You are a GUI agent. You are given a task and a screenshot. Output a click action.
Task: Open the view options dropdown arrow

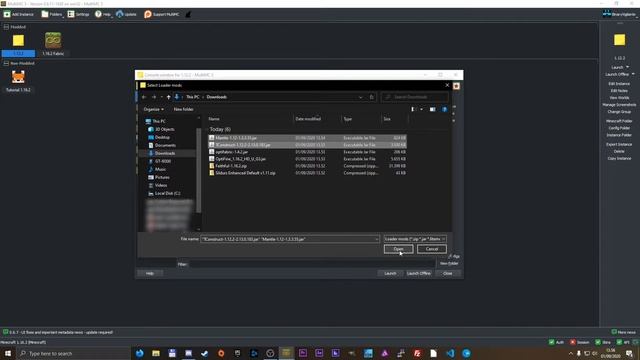click(x=421, y=109)
